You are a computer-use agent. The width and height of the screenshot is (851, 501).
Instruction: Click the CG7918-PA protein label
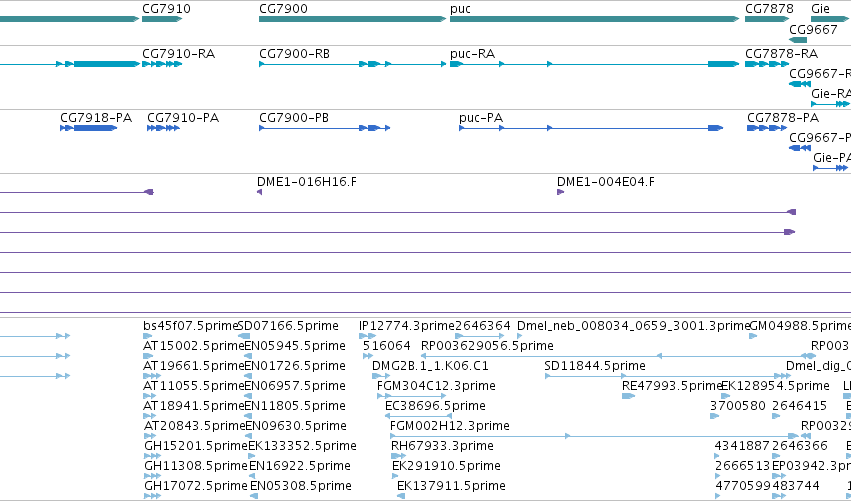click(x=96, y=118)
